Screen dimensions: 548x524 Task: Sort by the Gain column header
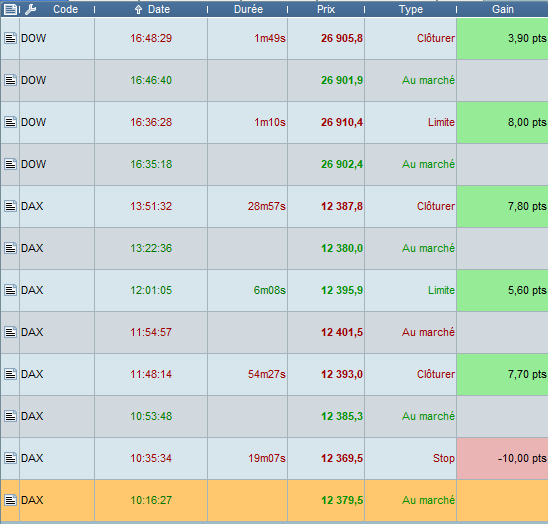[x=503, y=9]
